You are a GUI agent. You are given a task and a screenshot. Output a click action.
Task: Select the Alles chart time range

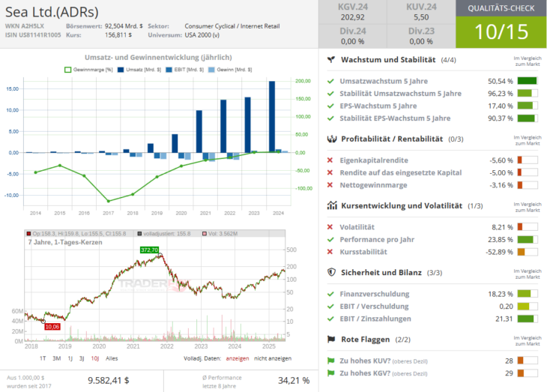click(112, 358)
